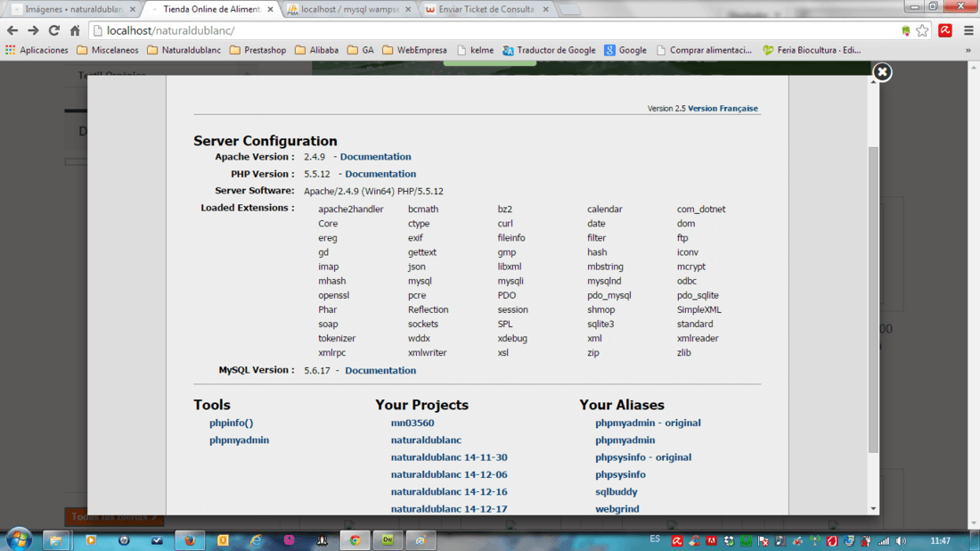Open phpmyadmin under Tools
Viewport: 980px width, 551px height.
(240, 440)
